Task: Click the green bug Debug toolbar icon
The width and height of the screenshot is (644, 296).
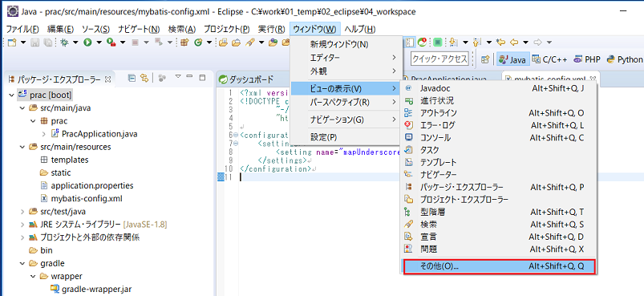Action: click(64, 43)
